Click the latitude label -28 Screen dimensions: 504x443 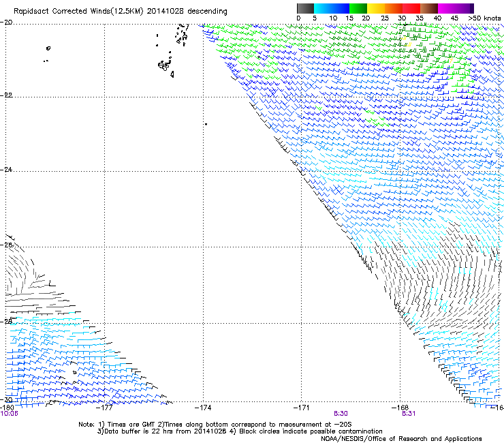(x=7, y=322)
